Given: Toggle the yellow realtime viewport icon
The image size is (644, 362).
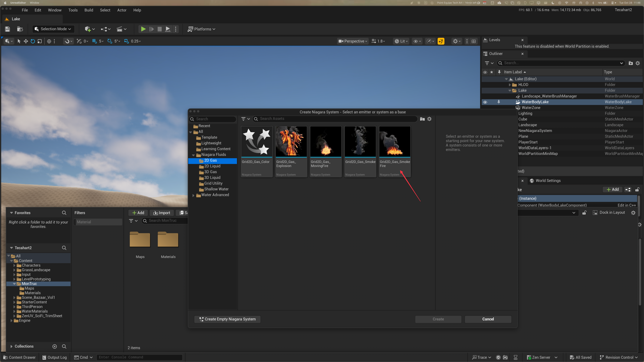Looking at the screenshot, I should click(x=441, y=41).
